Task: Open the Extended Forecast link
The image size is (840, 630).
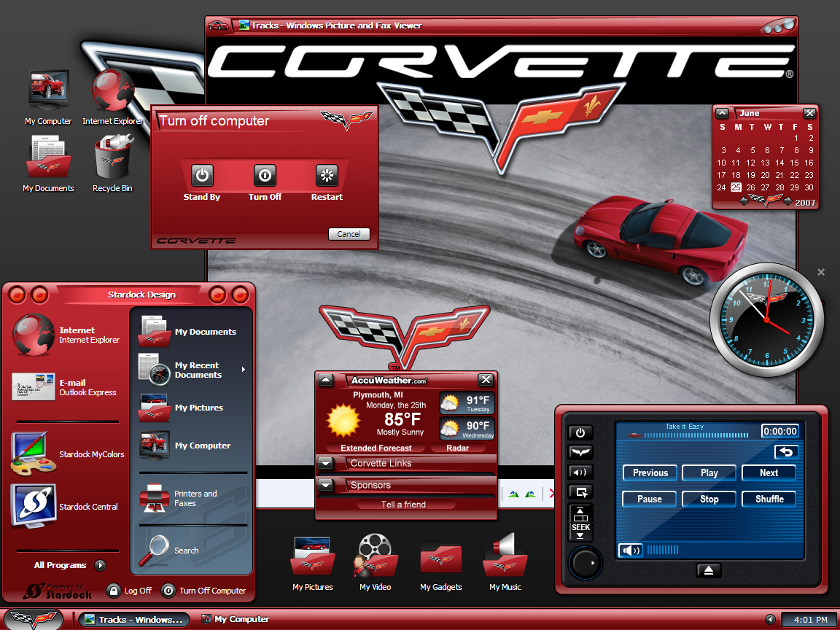Action: tap(376, 448)
